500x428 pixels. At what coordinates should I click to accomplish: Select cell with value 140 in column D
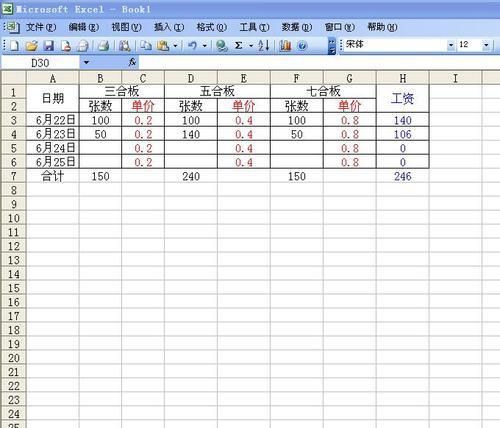click(x=191, y=134)
